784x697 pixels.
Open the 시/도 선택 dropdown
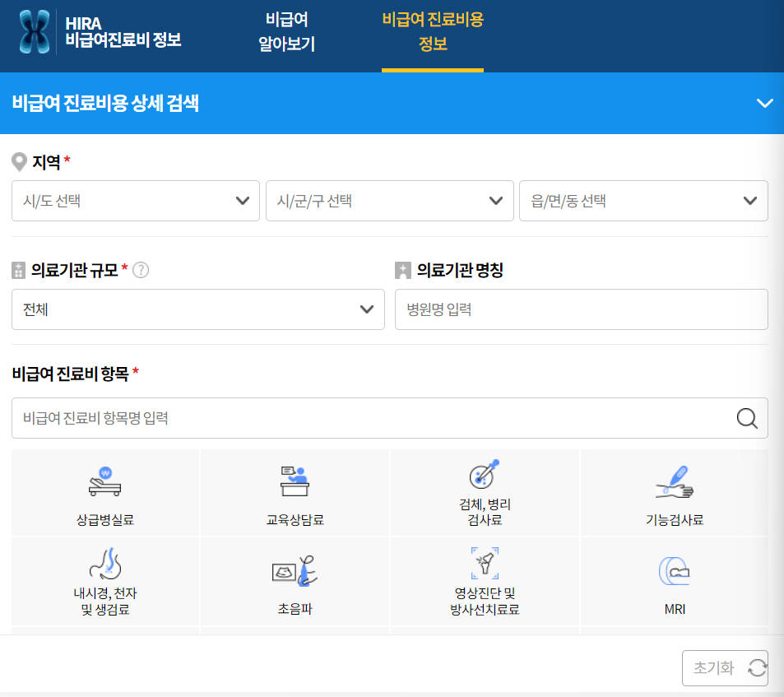coord(136,201)
